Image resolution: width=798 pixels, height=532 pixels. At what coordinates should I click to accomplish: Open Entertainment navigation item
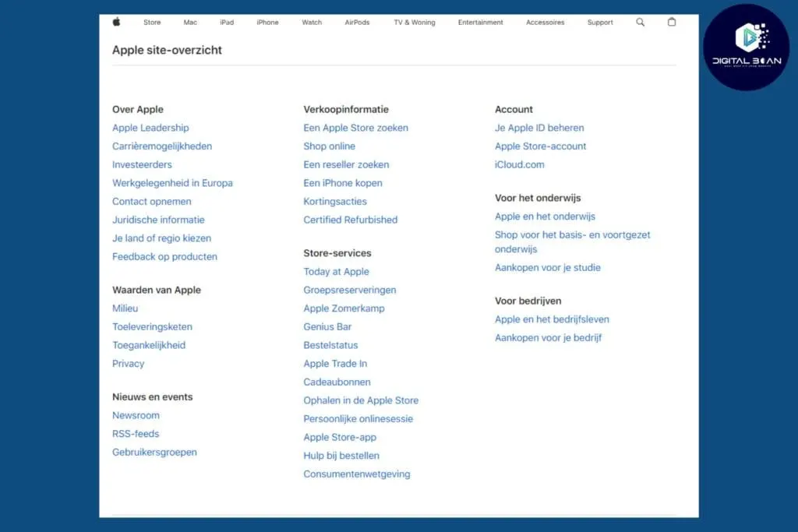click(480, 23)
